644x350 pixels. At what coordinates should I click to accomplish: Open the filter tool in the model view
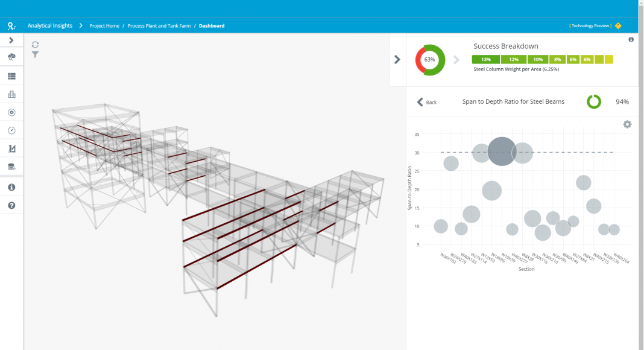pos(36,55)
